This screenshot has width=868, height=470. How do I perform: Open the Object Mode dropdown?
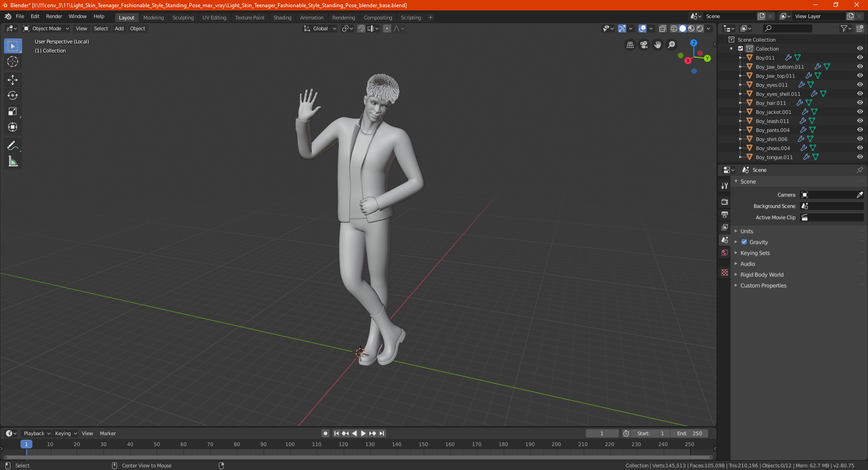[46, 28]
